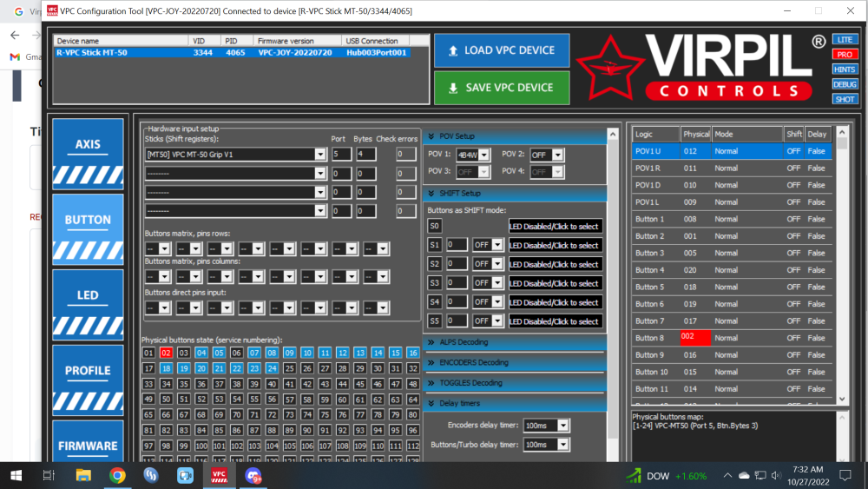Screen dimensions: 868x489
Task: Click the Discord icon in the taskbar
Action: click(x=253, y=475)
